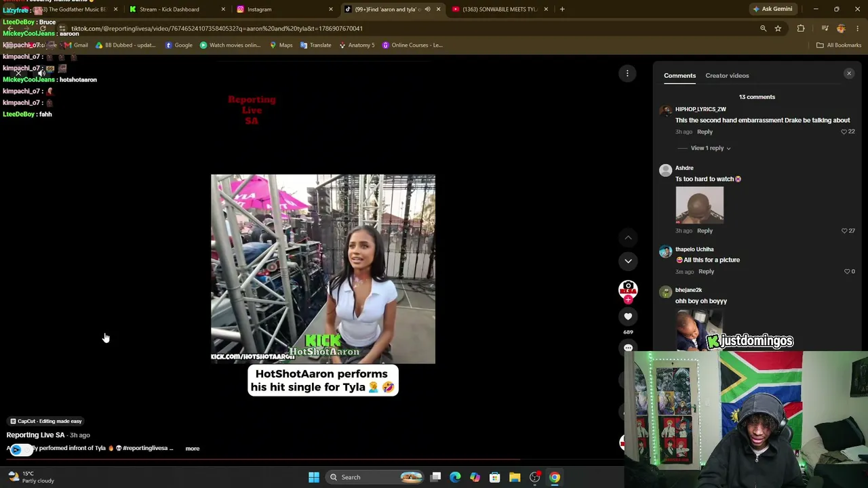Image resolution: width=868 pixels, height=488 pixels.
Task: Go to the next video with the down arrow
Action: pyautogui.click(x=628, y=261)
